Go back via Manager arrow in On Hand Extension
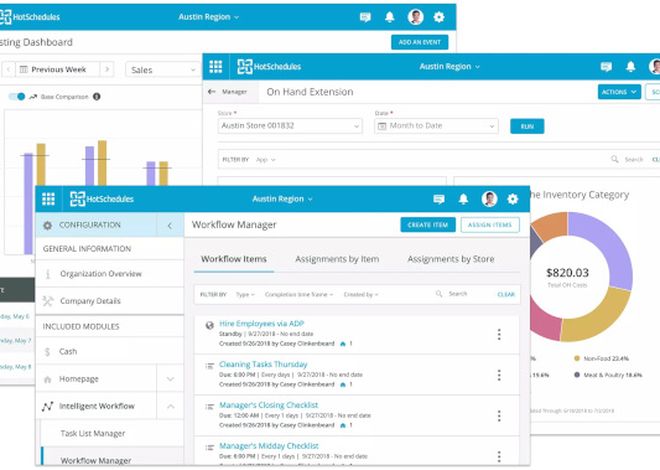This screenshot has width=660, height=470. [212, 92]
